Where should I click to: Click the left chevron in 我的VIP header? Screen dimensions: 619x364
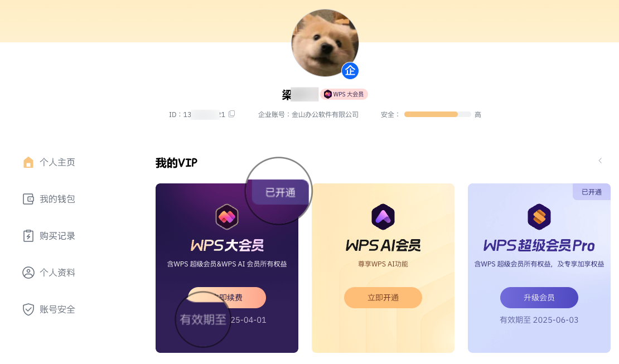point(600,161)
